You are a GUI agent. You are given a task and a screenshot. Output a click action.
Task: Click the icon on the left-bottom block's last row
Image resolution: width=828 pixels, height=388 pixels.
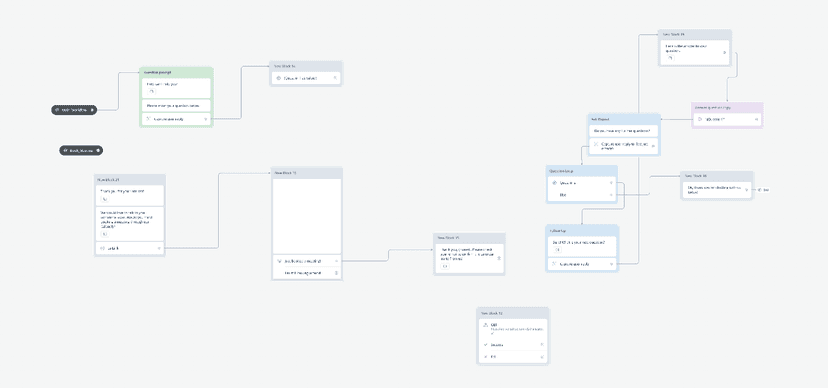(x=102, y=248)
